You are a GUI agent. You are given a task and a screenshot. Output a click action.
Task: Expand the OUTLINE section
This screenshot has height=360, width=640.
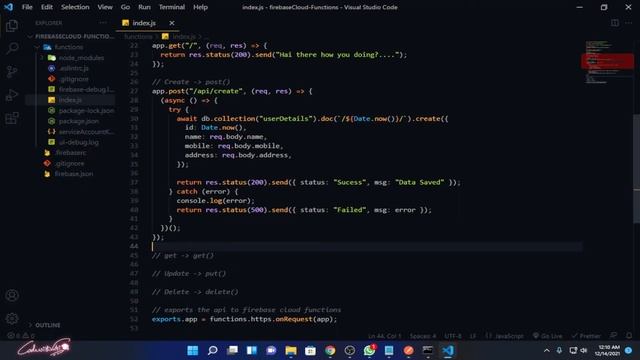[x=47, y=325]
